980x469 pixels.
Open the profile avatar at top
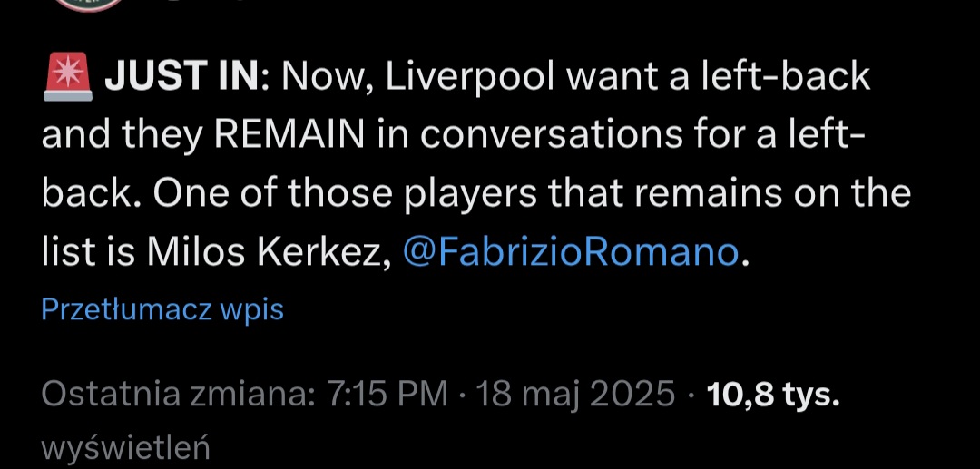pyautogui.click(x=86, y=5)
